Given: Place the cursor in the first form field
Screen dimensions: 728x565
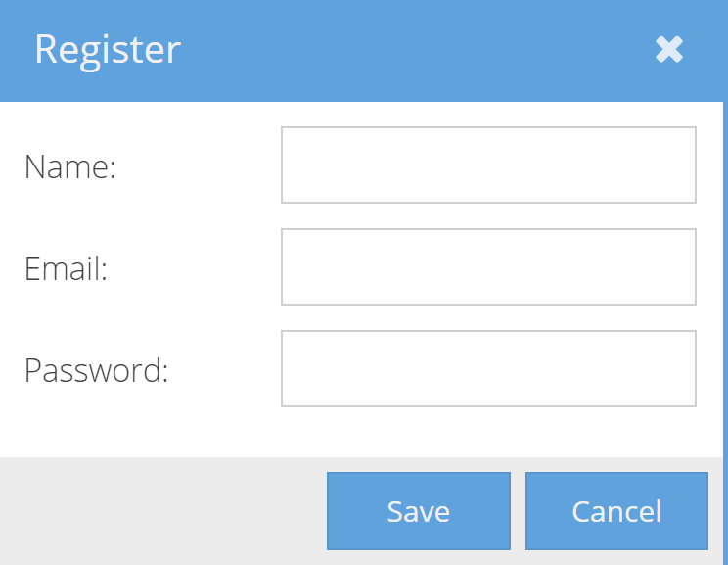Looking at the screenshot, I should pos(488,165).
